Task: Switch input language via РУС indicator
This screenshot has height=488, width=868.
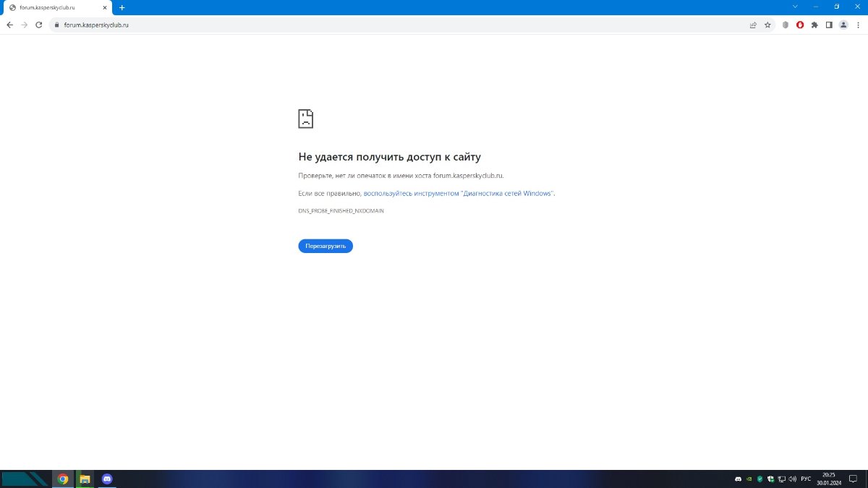Action: pos(806,479)
